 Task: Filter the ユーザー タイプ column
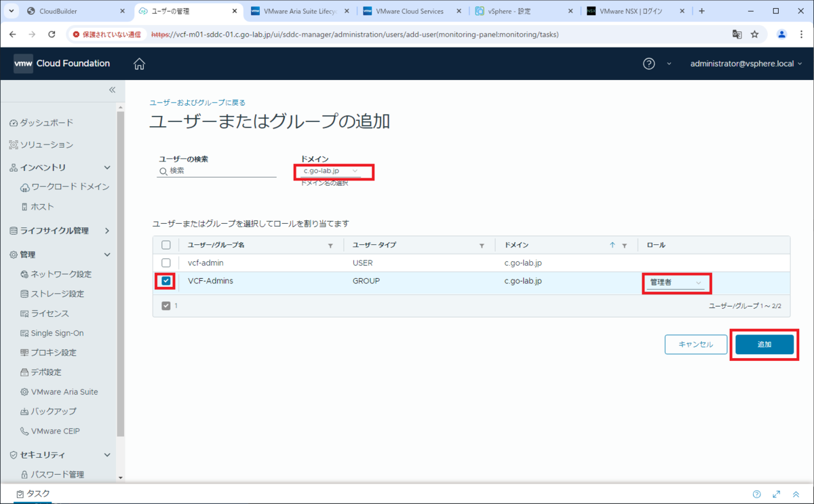482,246
